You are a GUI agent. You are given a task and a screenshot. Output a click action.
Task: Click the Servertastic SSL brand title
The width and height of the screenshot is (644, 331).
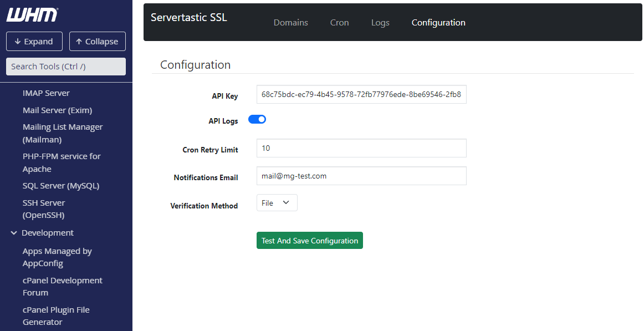(189, 17)
